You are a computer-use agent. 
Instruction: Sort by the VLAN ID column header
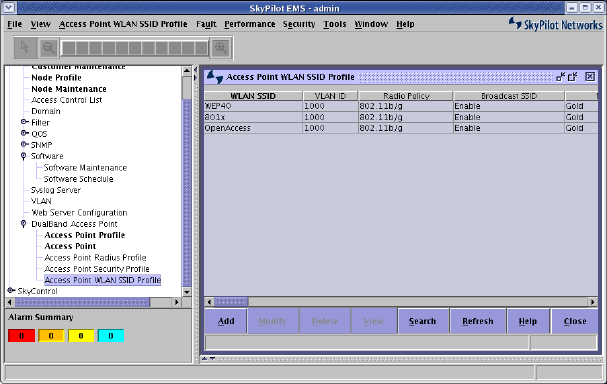click(330, 96)
